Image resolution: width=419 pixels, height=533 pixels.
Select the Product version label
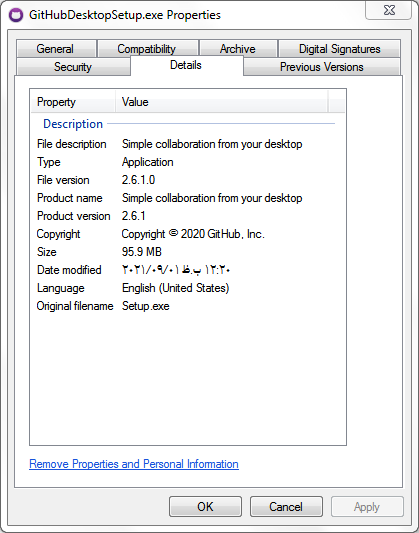point(74,216)
